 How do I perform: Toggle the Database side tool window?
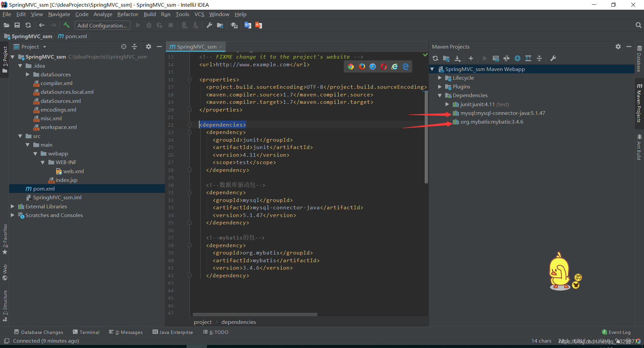(x=639, y=59)
